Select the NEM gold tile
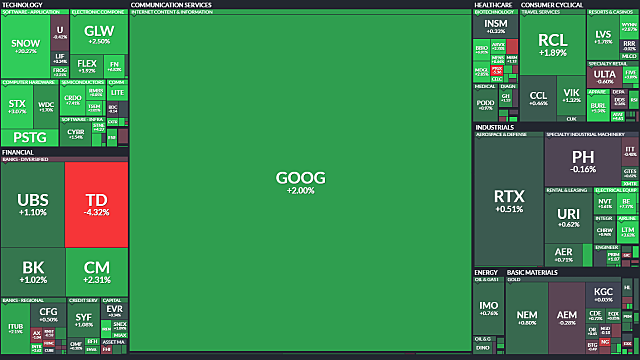This screenshot has width=640, height=360. [x=527, y=318]
